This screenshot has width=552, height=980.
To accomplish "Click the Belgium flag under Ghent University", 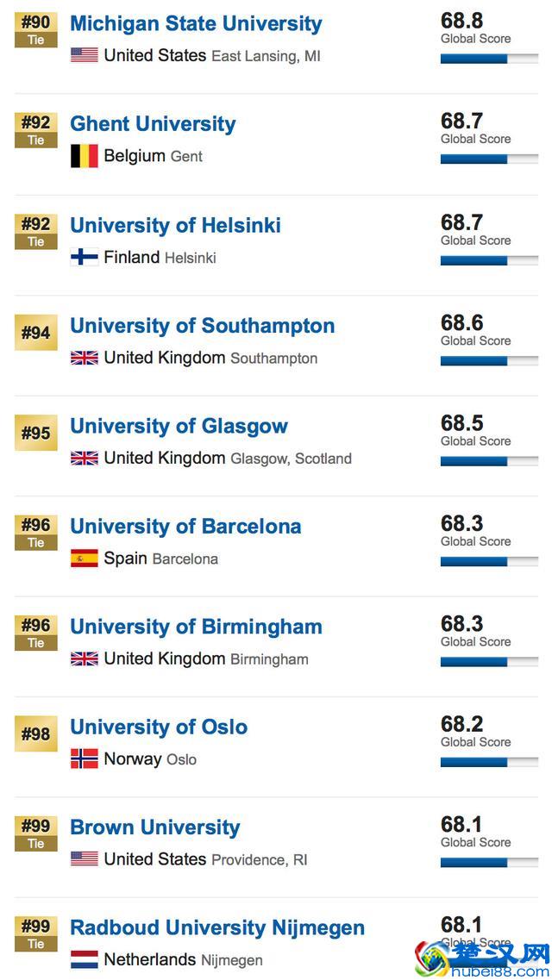I will click(x=82, y=156).
